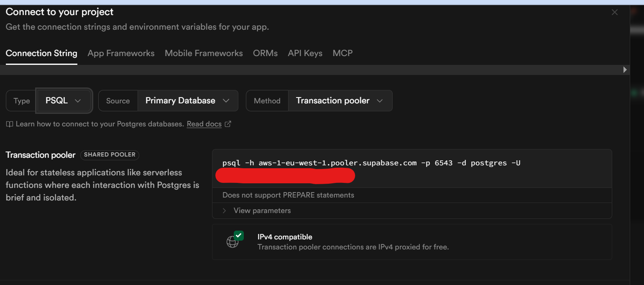Open the Source Primary Database dropdown
This screenshot has width=644, height=285.
(x=187, y=101)
